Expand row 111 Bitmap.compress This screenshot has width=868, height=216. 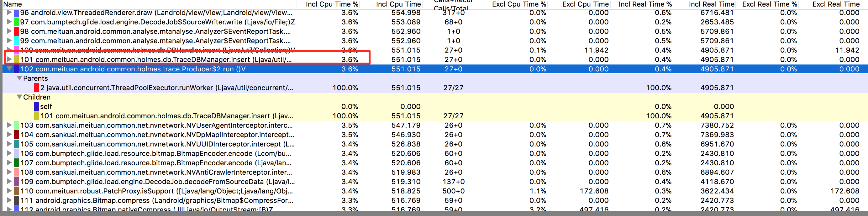[x=9, y=200]
